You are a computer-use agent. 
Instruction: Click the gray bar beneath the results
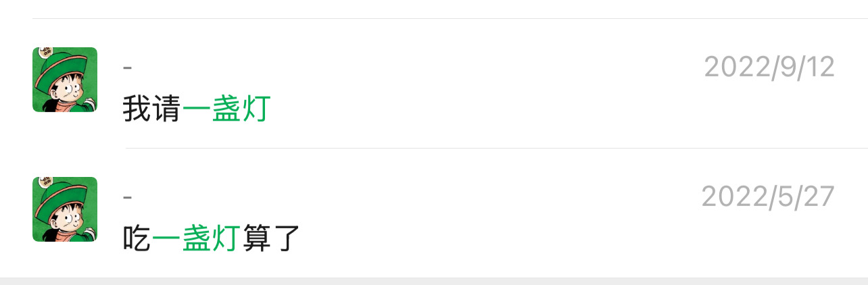coord(433,281)
